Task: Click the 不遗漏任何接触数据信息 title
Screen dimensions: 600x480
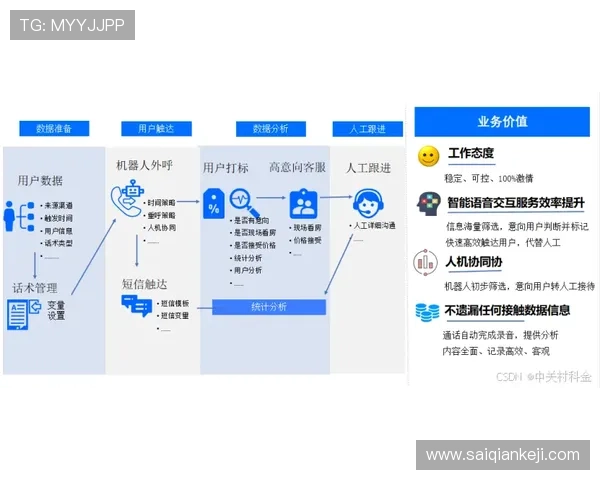Action: 507,310
